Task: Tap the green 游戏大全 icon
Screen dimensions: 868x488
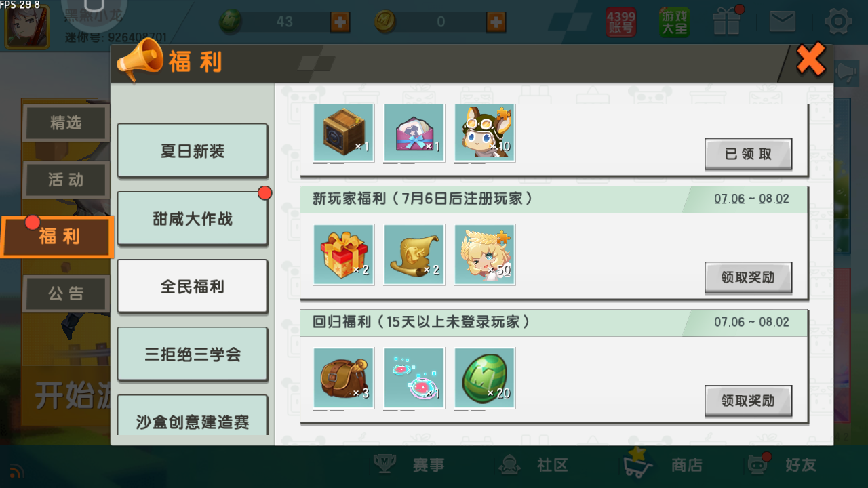Action: coord(674,22)
